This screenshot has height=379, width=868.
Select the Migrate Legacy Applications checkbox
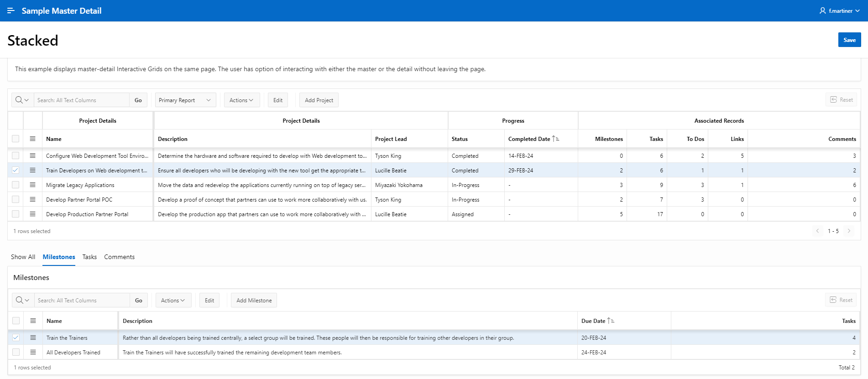pyautogui.click(x=16, y=185)
